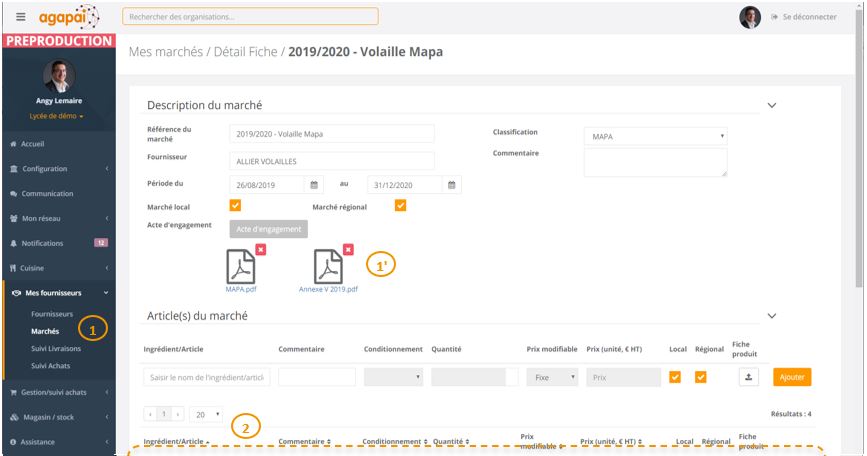The image size is (867, 456).
Task: Click Détail Fiche in the breadcrumb
Action: pos(246,52)
